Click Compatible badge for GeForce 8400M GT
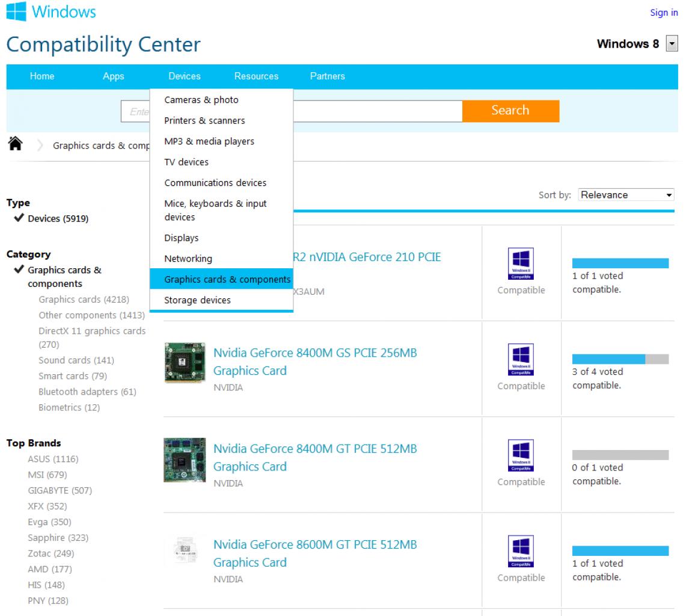This screenshot has height=616, width=686. (x=521, y=455)
